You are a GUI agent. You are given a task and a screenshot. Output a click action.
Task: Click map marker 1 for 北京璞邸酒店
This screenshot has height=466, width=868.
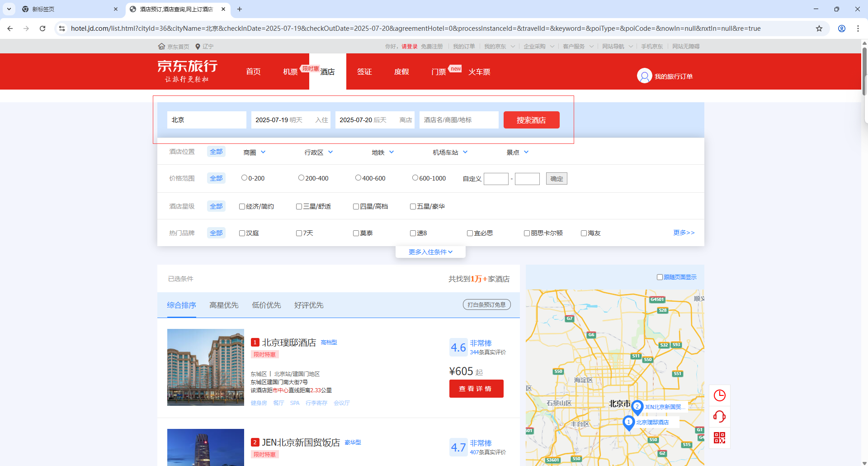pyautogui.click(x=628, y=423)
